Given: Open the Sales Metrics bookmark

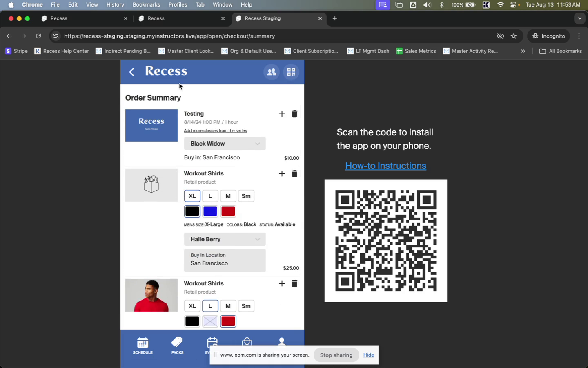Looking at the screenshot, I should pyautogui.click(x=416, y=51).
